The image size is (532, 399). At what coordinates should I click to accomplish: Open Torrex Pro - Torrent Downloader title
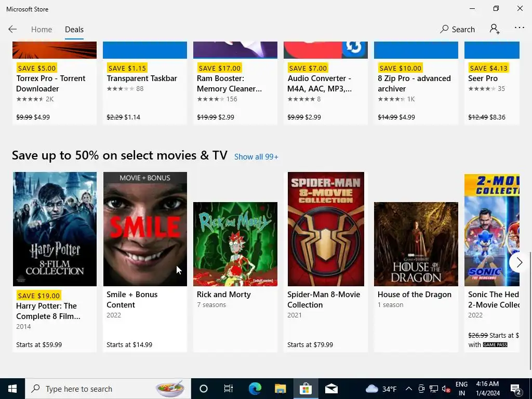tap(50, 84)
